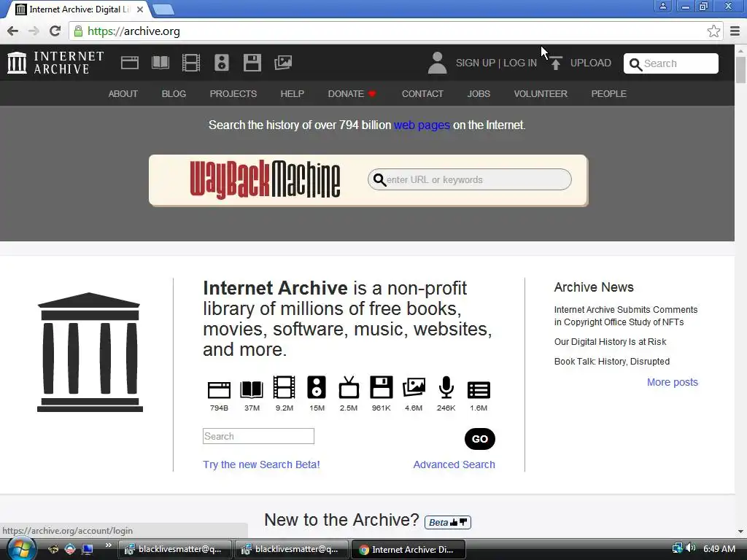Open the DONATE menu item
This screenshot has width=747, height=560.
pyautogui.click(x=352, y=94)
